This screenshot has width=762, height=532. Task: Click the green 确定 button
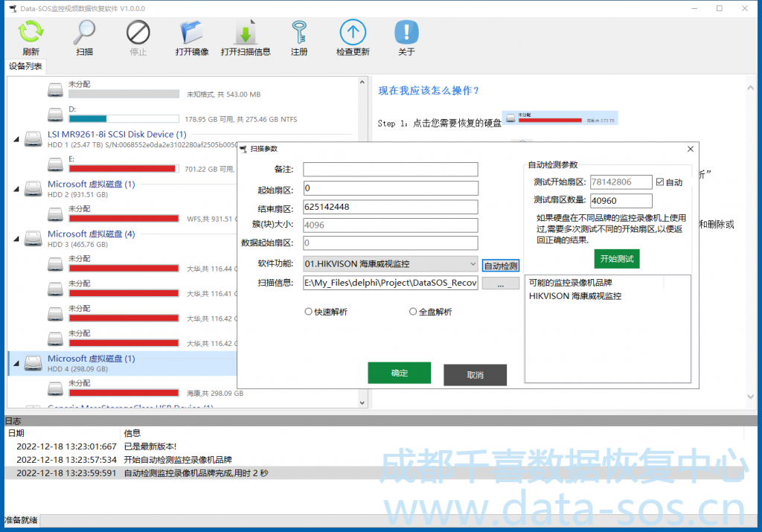[399, 374]
